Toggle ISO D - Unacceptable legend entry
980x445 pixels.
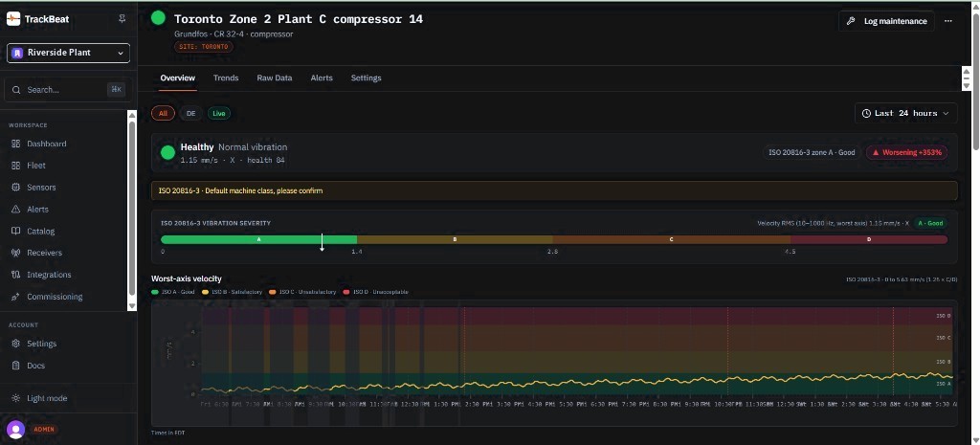tap(375, 292)
